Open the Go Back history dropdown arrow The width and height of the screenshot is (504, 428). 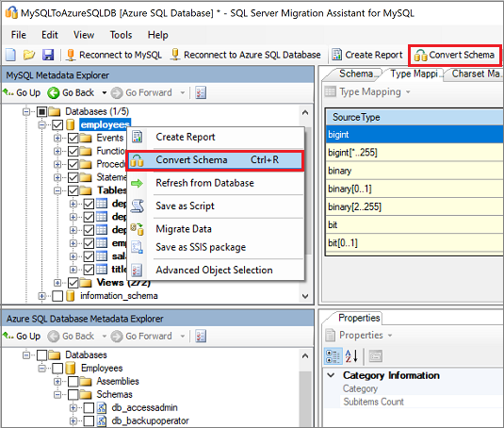pos(105,93)
